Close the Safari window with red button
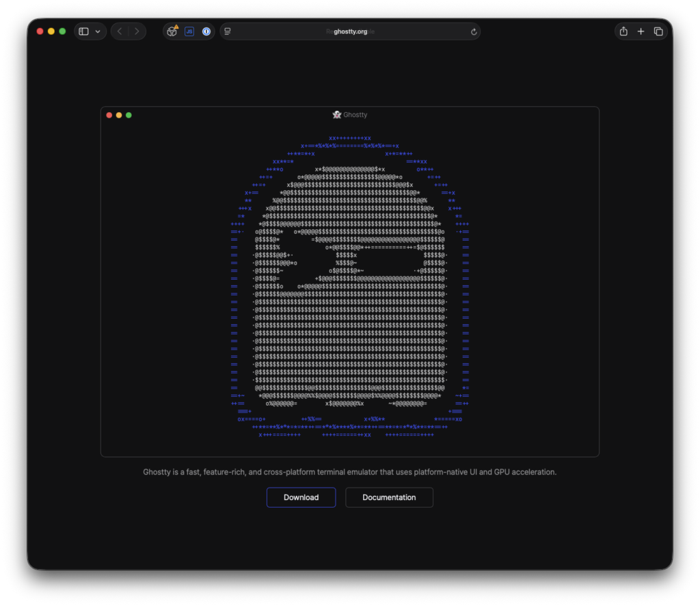 (x=40, y=31)
